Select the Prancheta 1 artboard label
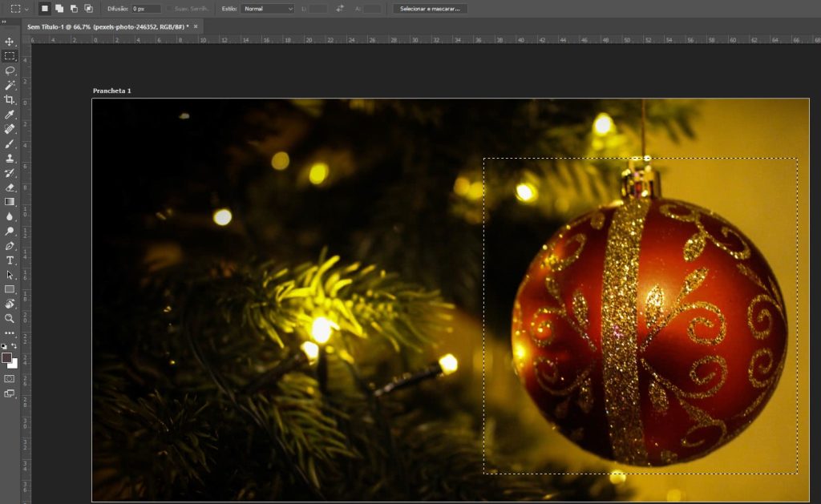 [x=112, y=91]
